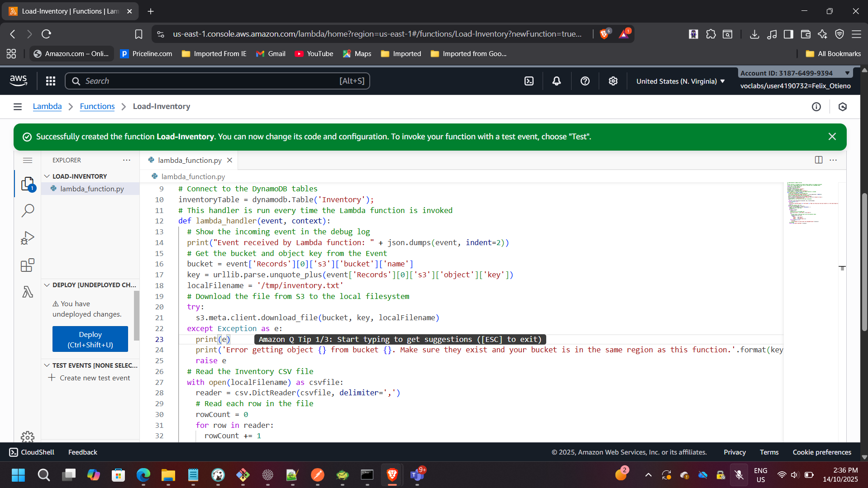Open the Explorer panel in the editor sidebar
Screen dimensions: 868x488
28,184
